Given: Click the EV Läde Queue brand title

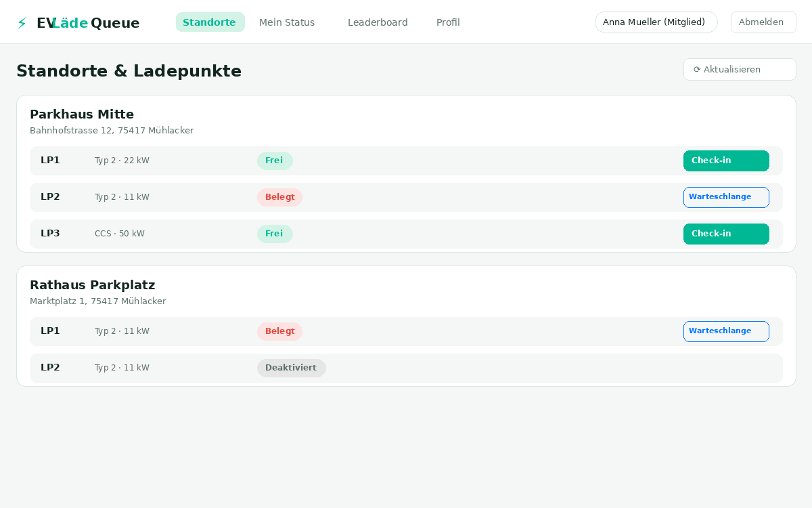Looking at the screenshot, I should pyautogui.click(x=88, y=23).
